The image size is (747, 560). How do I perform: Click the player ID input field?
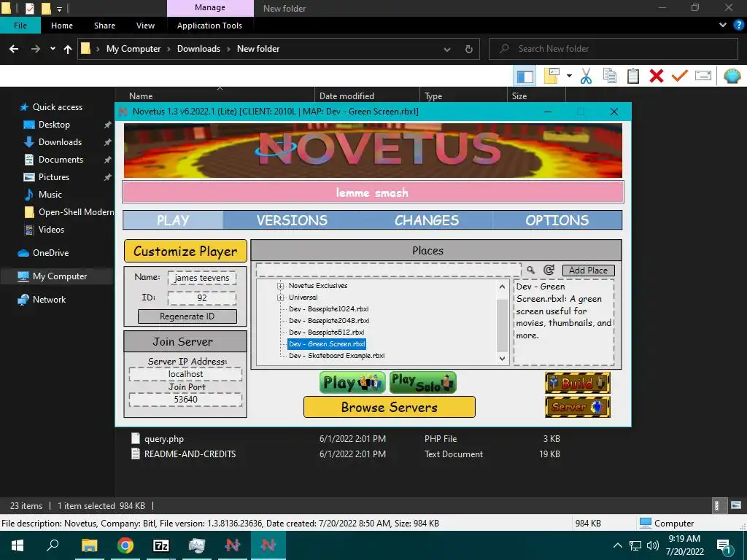[202, 298]
